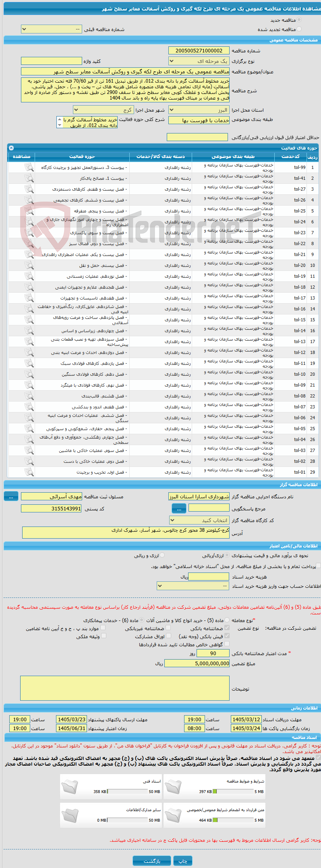This screenshot has height=868, width=321.
Task: Open شهر محل اجرا dropdown
Action: (x=103, y=110)
